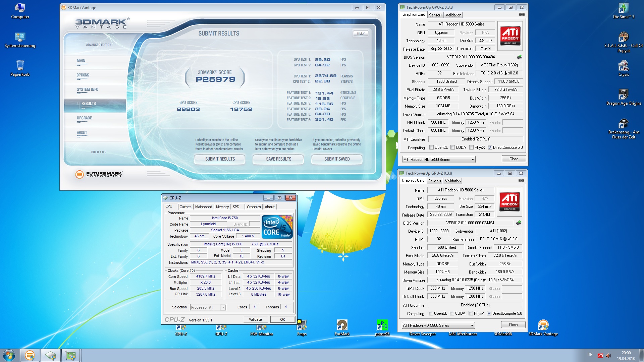
Task: Launch Die Sims 3 desktop shortcut
Action: pos(624,11)
